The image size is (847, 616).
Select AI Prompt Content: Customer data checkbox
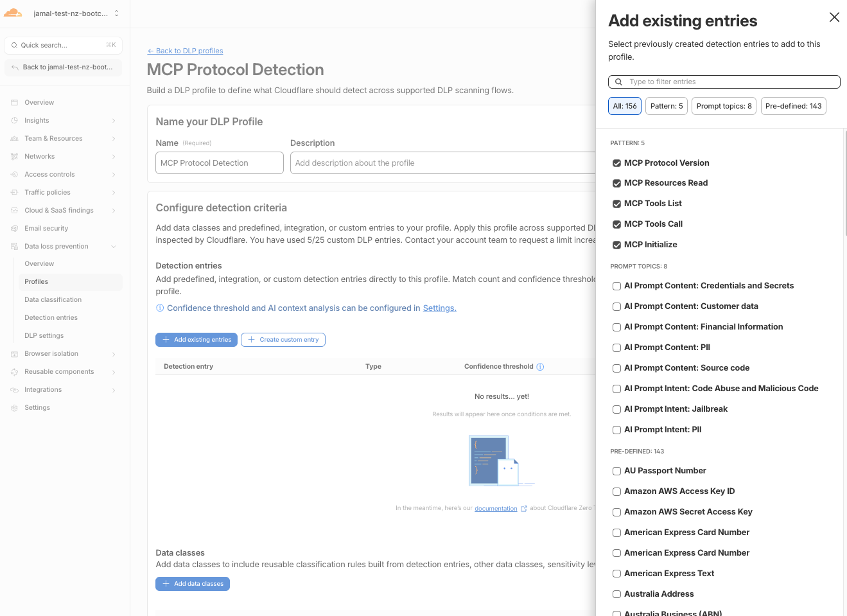616,307
